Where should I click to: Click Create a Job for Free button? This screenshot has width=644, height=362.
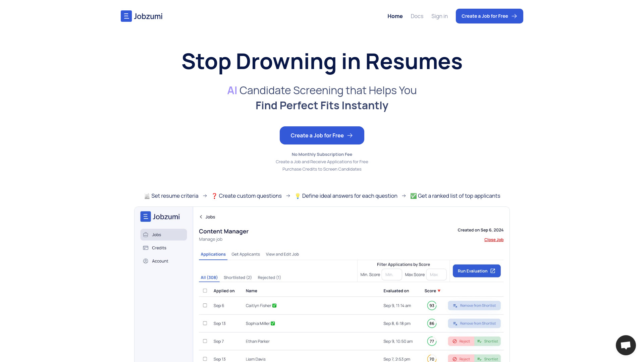pyautogui.click(x=322, y=135)
